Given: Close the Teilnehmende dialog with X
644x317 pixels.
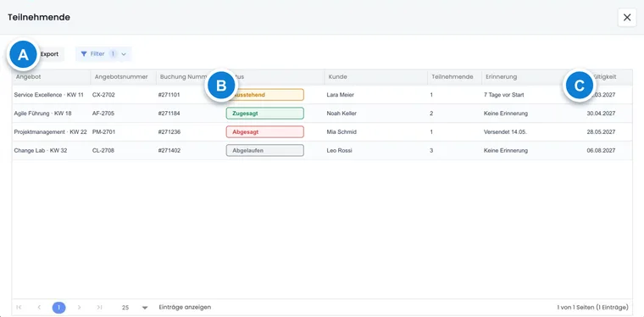Looking at the screenshot, I should pyautogui.click(x=627, y=17).
